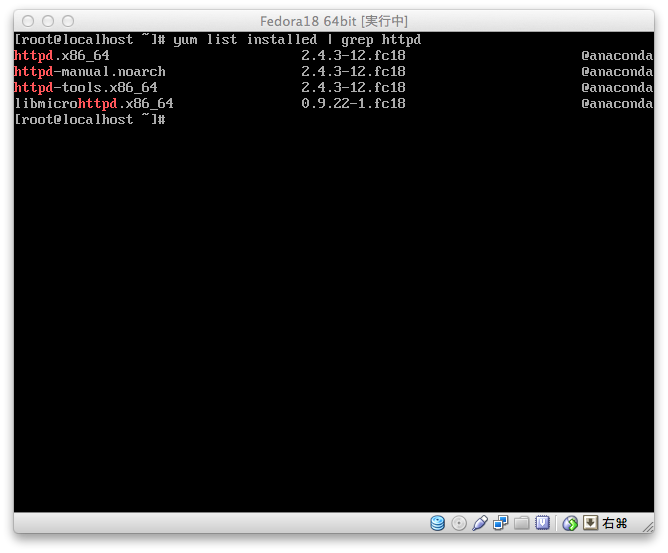Click the virtualization (VT-x) chip status icon

(542, 523)
